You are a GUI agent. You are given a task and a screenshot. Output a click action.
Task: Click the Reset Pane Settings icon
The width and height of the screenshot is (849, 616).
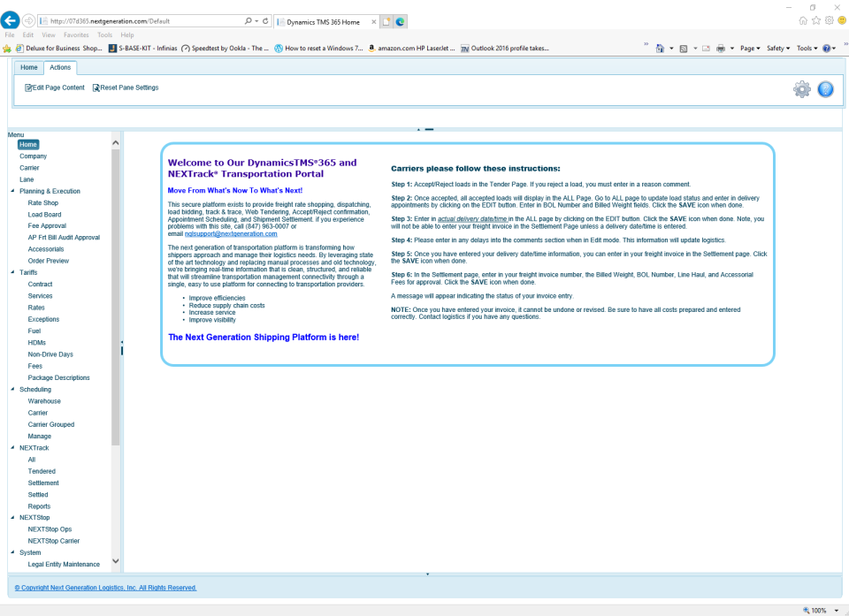click(97, 87)
